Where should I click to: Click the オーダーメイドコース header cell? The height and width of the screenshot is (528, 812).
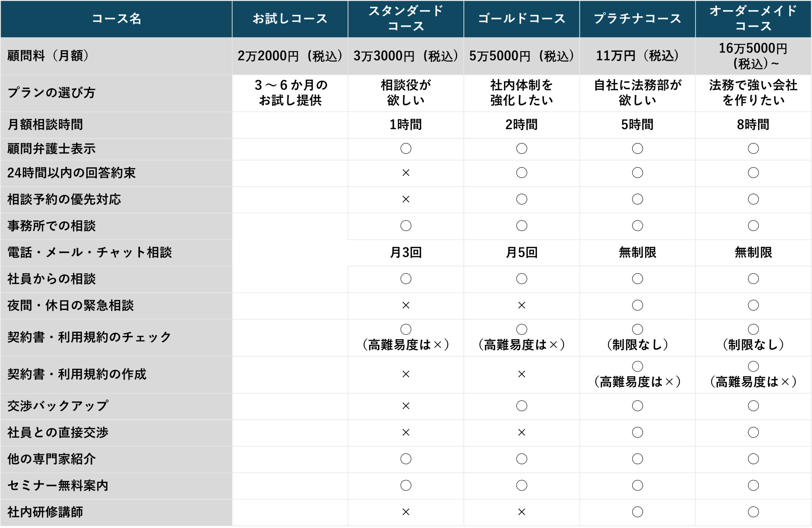click(753, 19)
